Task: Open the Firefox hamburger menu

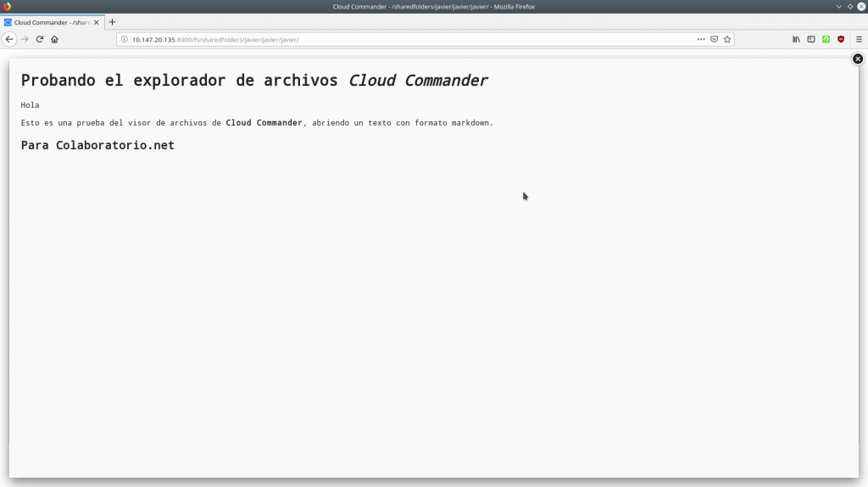Action: point(860,39)
